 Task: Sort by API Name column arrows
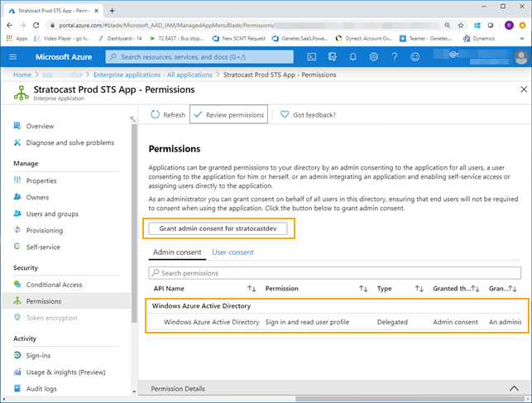(x=252, y=288)
